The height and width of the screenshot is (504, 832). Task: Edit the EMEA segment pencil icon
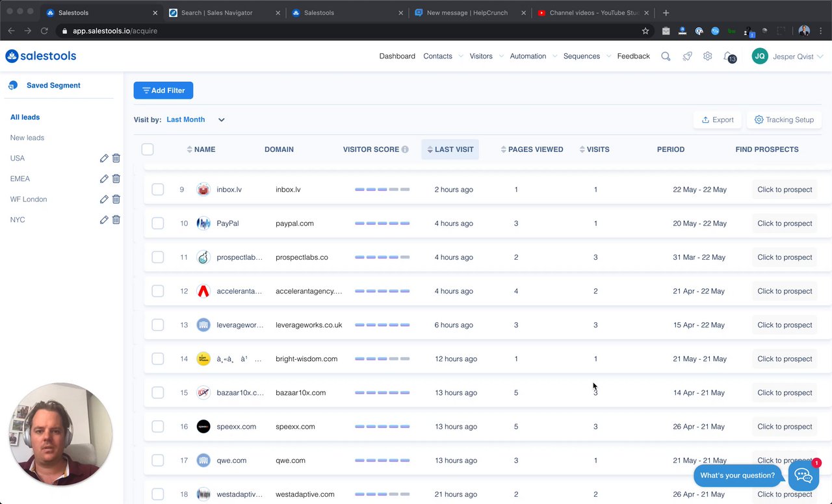tap(104, 179)
